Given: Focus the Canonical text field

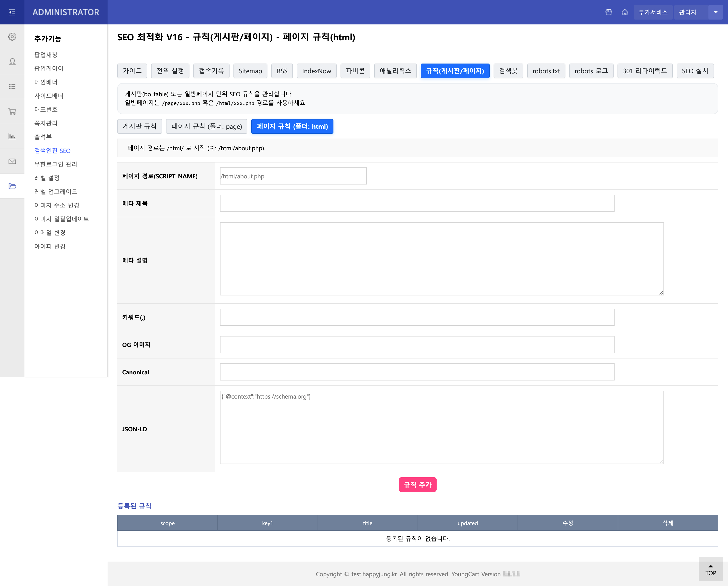Looking at the screenshot, I should (x=417, y=372).
